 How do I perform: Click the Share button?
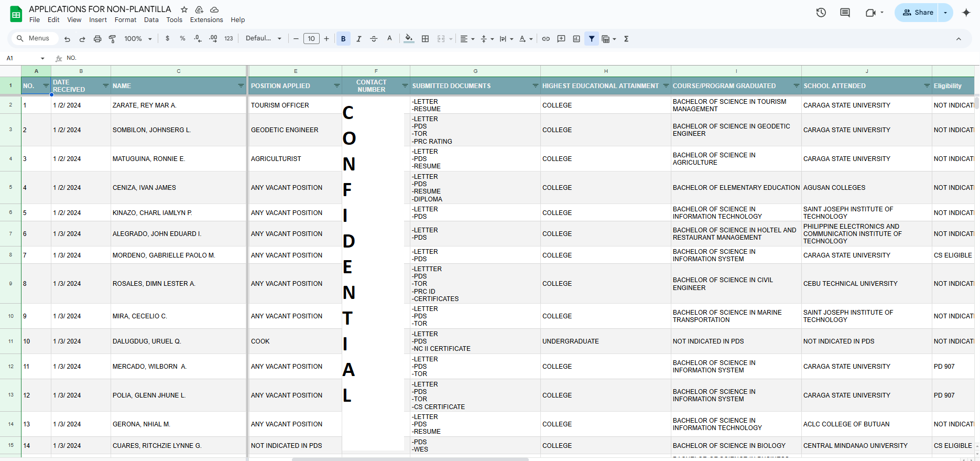coord(918,13)
